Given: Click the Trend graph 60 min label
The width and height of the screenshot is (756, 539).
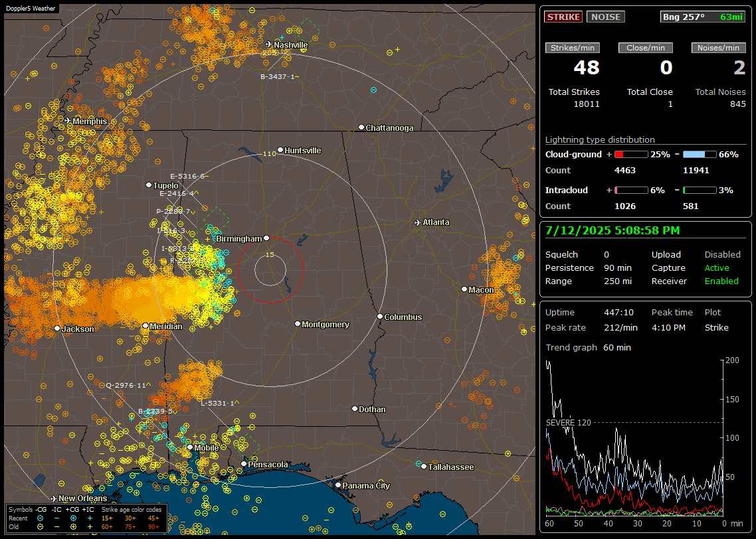Looking at the screenshot, I should (588, 347).
